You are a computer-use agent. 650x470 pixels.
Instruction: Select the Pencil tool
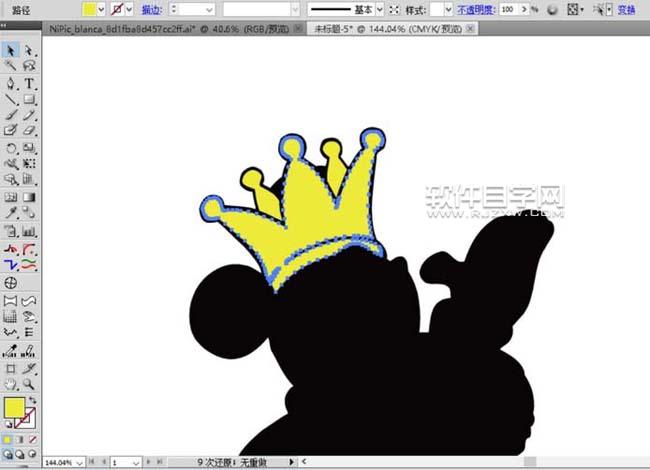pyautogui.click(x=29, y=115)
